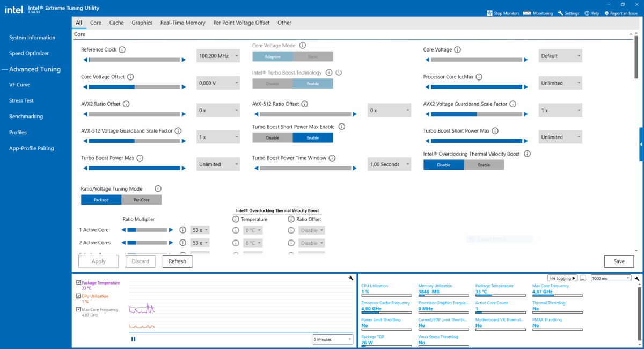
Task: Open Turbo Boost Power Time Window dropdown
Action: 389,164
